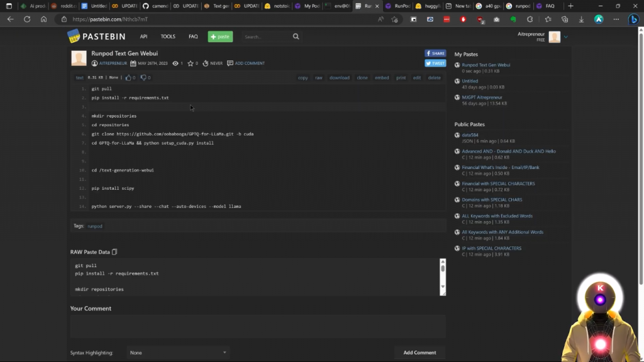Close the current Runpod paste tab
This screenshot has width=644, height=362.
pos(377,6)
